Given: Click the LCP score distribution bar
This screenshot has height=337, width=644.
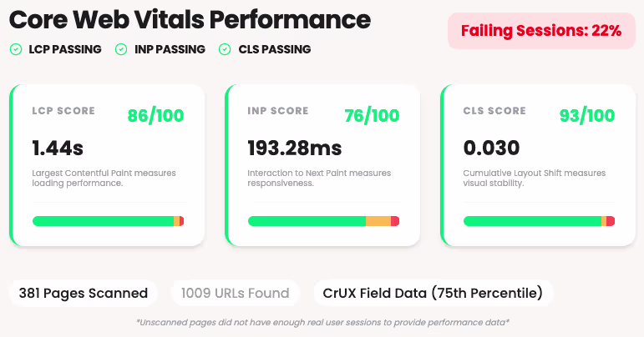Looking at the screenshot, I should 108,221.
